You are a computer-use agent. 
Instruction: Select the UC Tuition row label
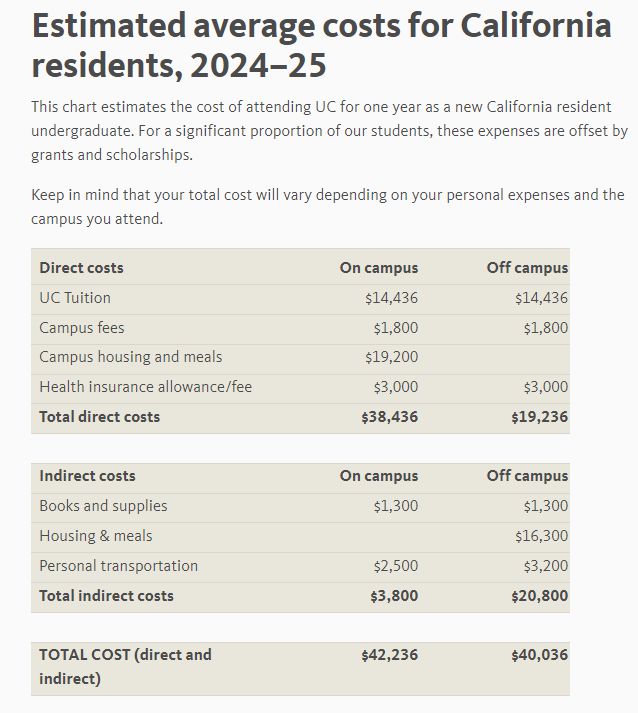pos(75,298)
